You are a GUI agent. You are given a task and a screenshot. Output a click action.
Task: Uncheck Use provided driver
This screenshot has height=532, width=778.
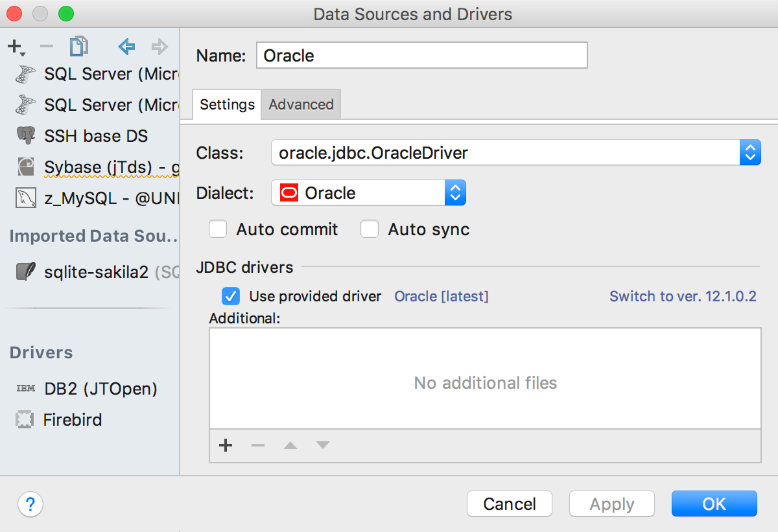(x=231, y=296)
